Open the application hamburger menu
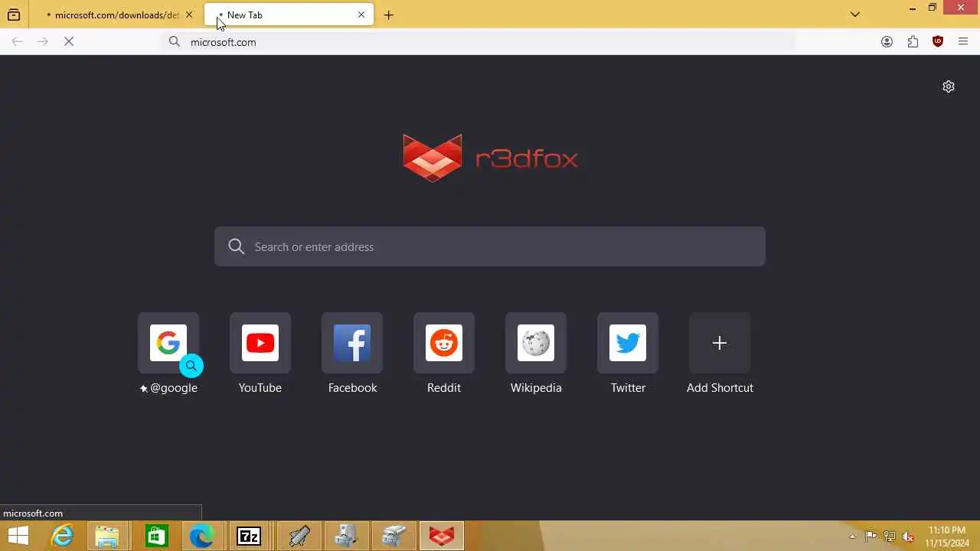The height and width of the screenshot is (551, 980). pyautogui.click(x=963, y=42)
